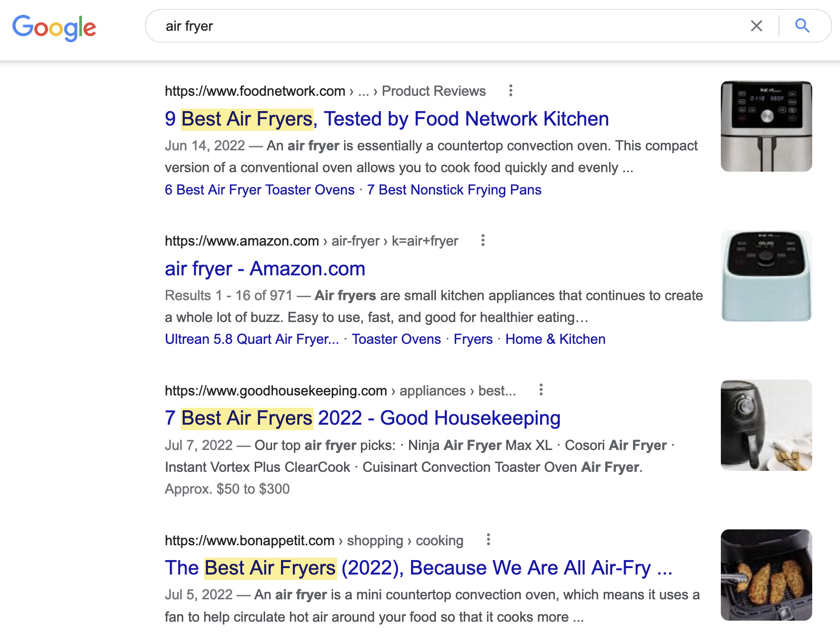This screenshot has height=641, width=840.
Task: Open the three-dot menu on the Food Network result
Action: [511, 90]
